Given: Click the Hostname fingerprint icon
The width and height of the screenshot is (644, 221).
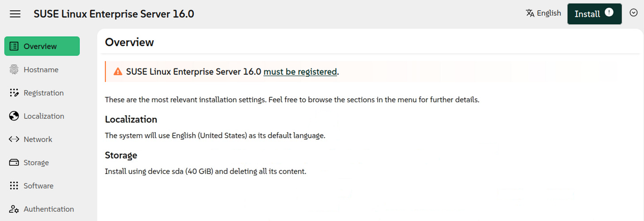Looking at the screenshot, I should tap(14, 70).
